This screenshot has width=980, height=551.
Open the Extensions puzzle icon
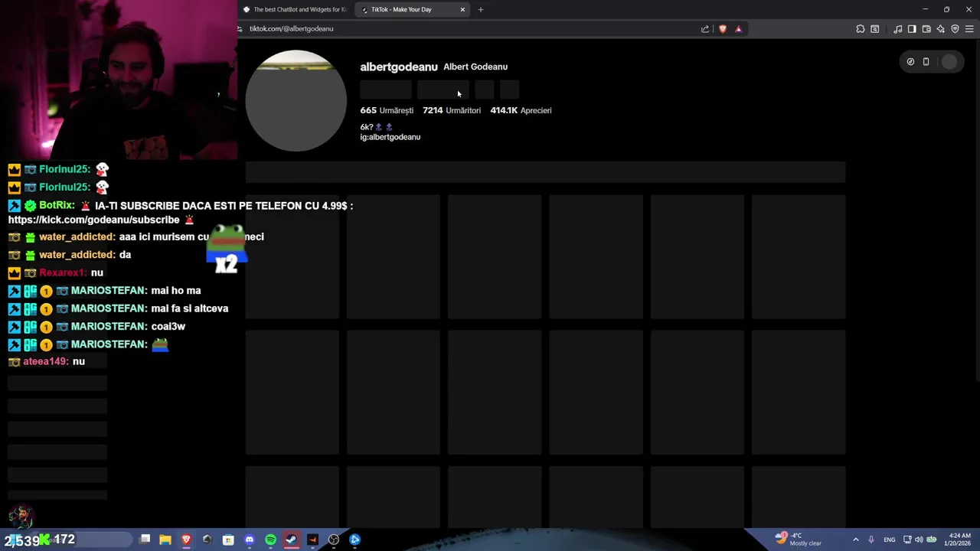point(861,29)
